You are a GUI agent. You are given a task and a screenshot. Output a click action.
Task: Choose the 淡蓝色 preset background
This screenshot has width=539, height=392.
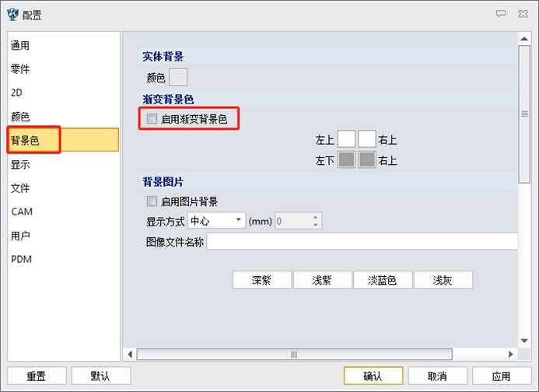pos(382,280)
